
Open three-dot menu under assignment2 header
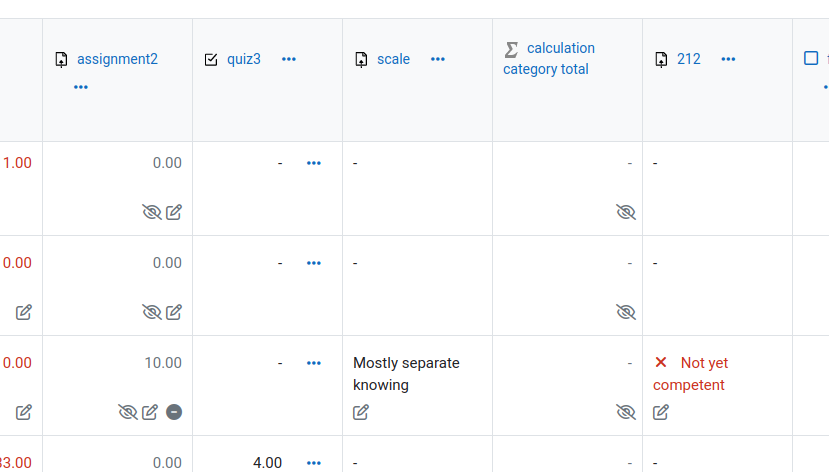(x=81, y=87)
